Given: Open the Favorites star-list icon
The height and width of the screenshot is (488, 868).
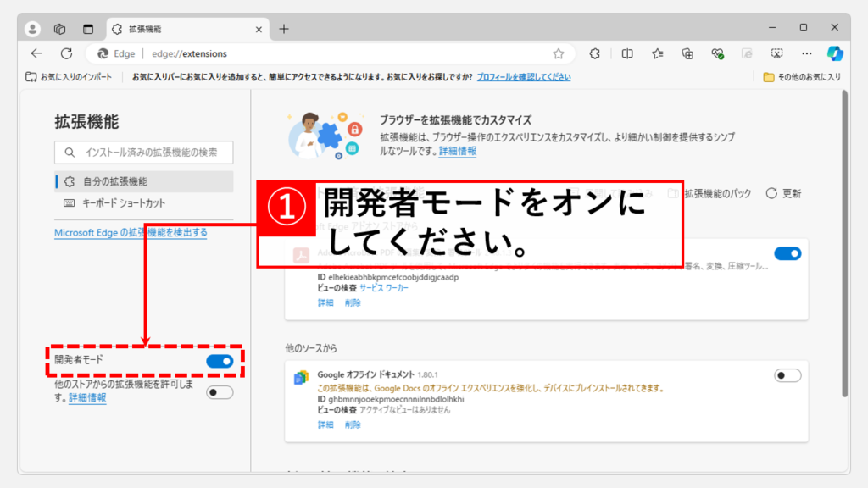Looking at the screenshot, I should pos(658,53).
